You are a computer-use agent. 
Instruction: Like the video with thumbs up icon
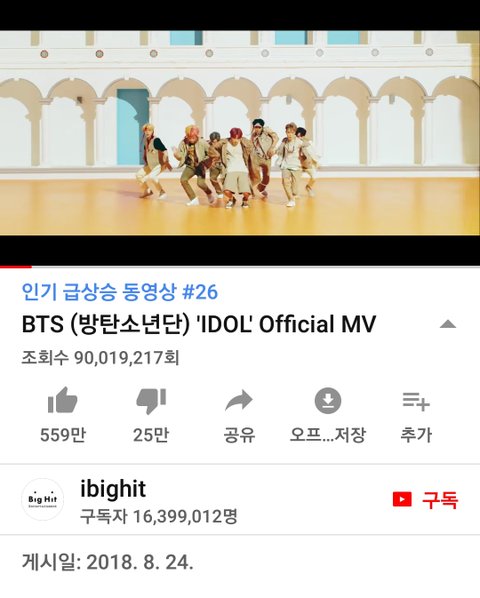point(63,400)
